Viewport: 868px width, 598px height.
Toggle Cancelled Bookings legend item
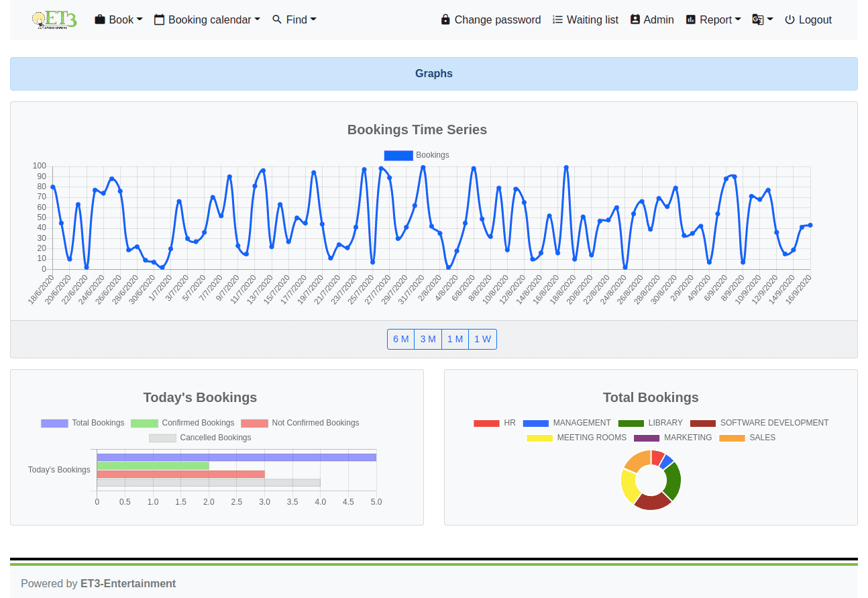[x=200, y=438]
